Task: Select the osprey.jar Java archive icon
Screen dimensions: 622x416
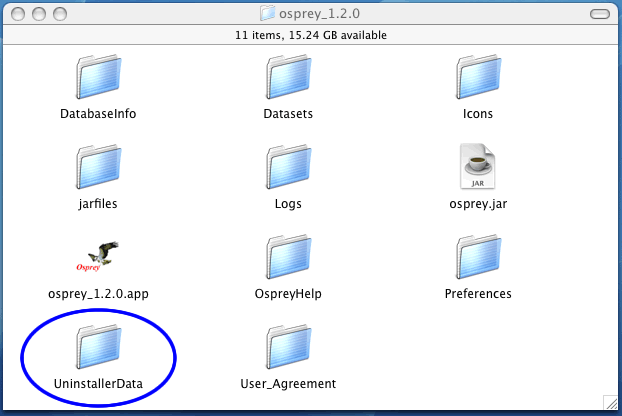Action: (x=478, y=166)
